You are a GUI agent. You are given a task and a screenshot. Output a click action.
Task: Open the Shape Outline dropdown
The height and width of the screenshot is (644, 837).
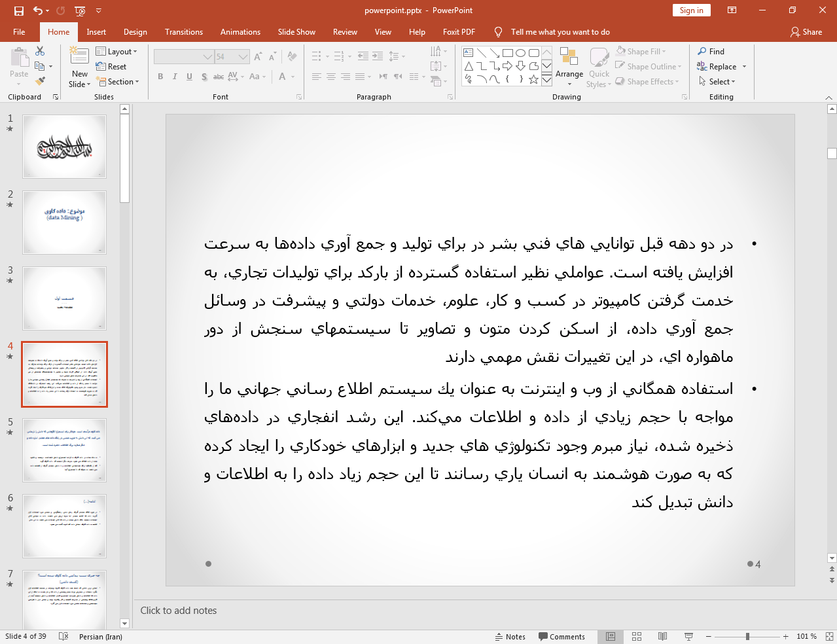coord(649,66)
